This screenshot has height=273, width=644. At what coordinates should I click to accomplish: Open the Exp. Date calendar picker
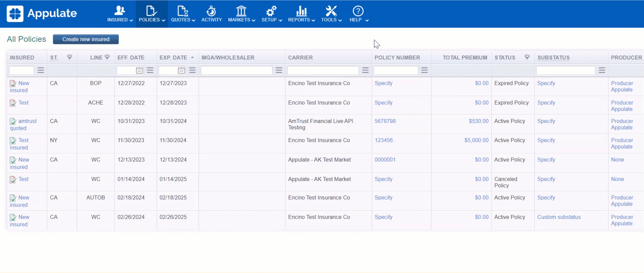[x=181, y=70]
